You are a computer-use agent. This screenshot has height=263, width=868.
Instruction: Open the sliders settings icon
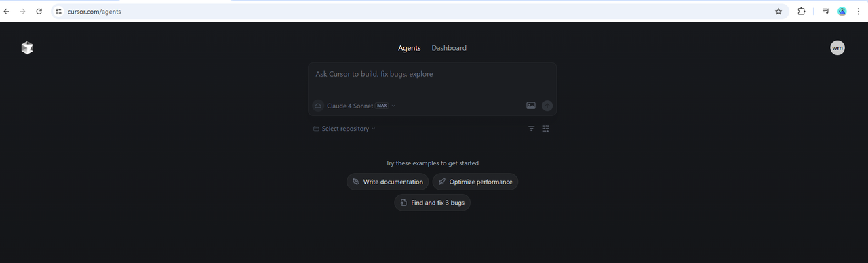[x=546, y=129]
